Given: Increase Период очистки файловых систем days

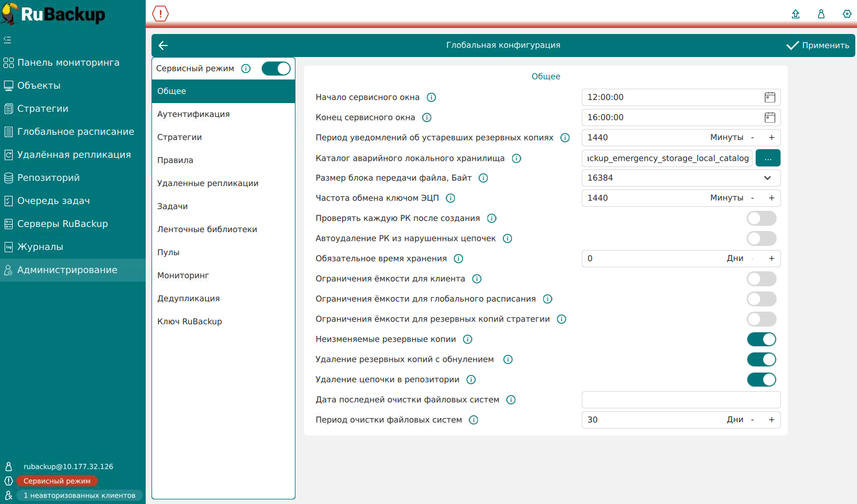Looking at the screenshot, I should pyautogui.click(x=772, y=420).
